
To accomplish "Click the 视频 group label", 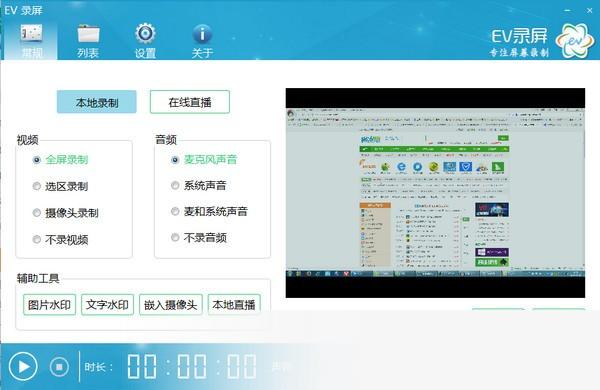I will coord(28,140).
